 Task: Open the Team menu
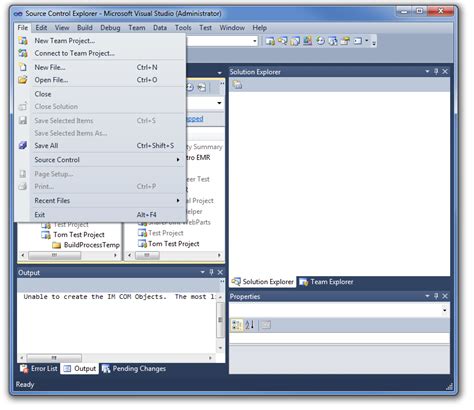(x=137, y=28)
